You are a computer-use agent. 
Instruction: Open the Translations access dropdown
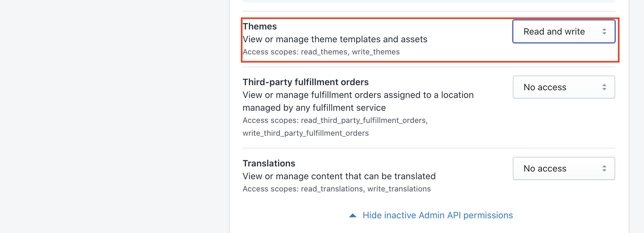point(563,168)
